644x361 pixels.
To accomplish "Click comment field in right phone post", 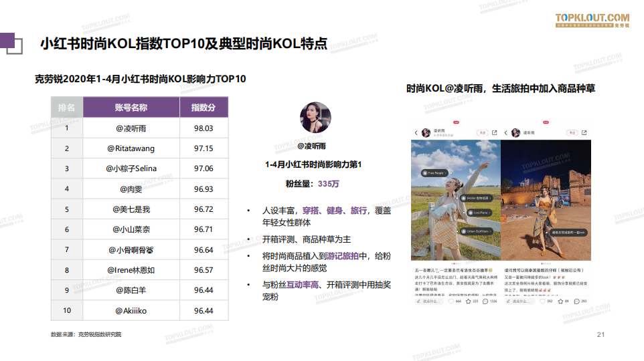I will [x=520, y=301].
